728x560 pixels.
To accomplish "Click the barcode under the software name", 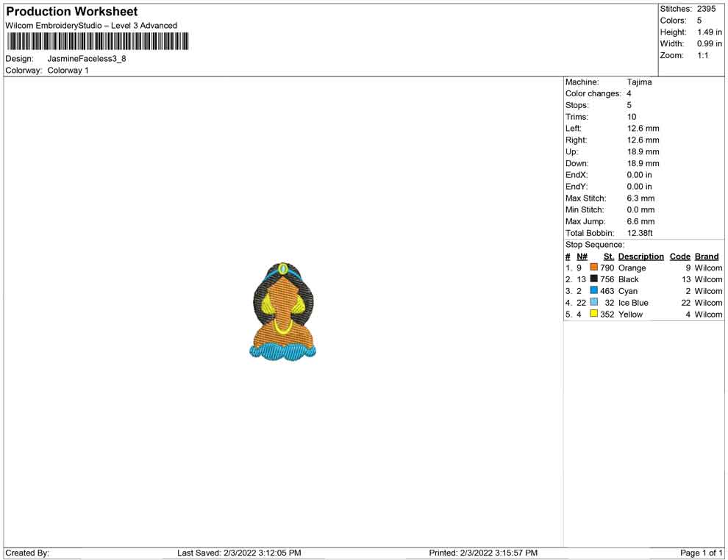I will [x=98, y=41].
